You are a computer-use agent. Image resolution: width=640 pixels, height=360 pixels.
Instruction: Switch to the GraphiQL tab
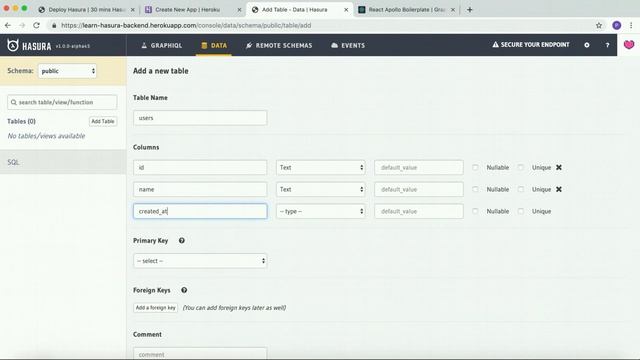click(162, 45)
